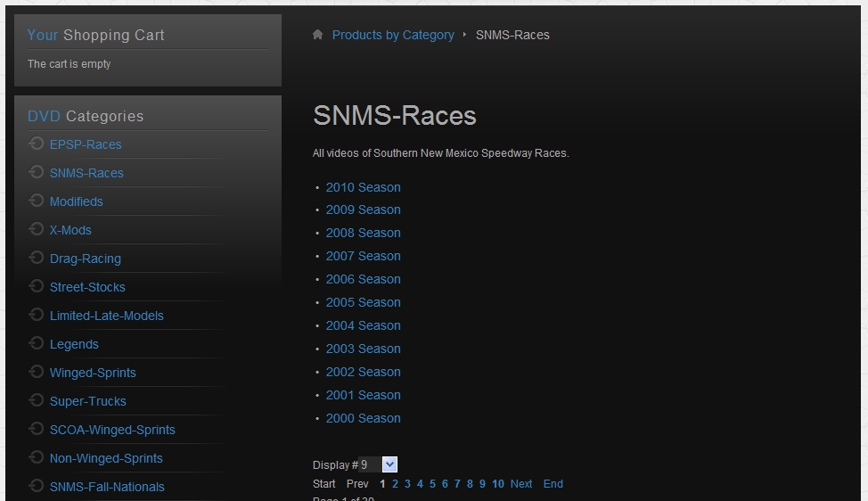Open SNMS-Races category in sidebar
This screenshot has height=501, width=868.
pos(86,173)
